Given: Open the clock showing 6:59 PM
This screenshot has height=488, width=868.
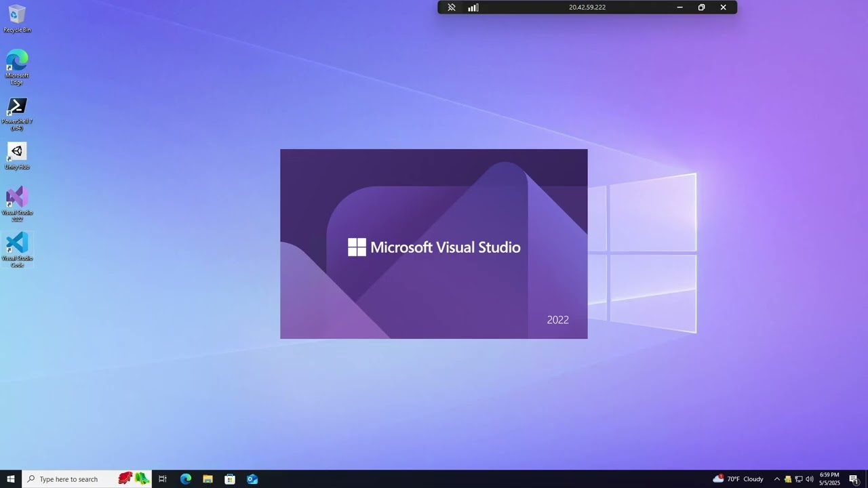Looking at the screenshot, I should pyautogui.click(x=829, y=479).
